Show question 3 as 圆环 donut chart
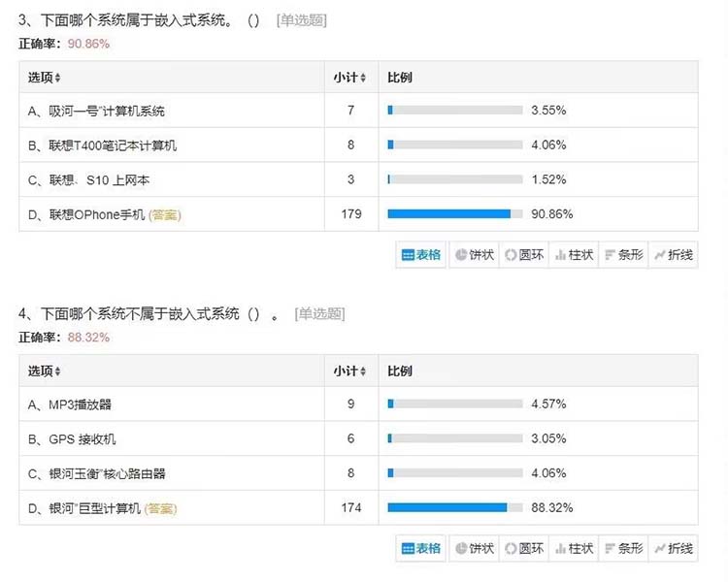 click(x=523, y=255)
